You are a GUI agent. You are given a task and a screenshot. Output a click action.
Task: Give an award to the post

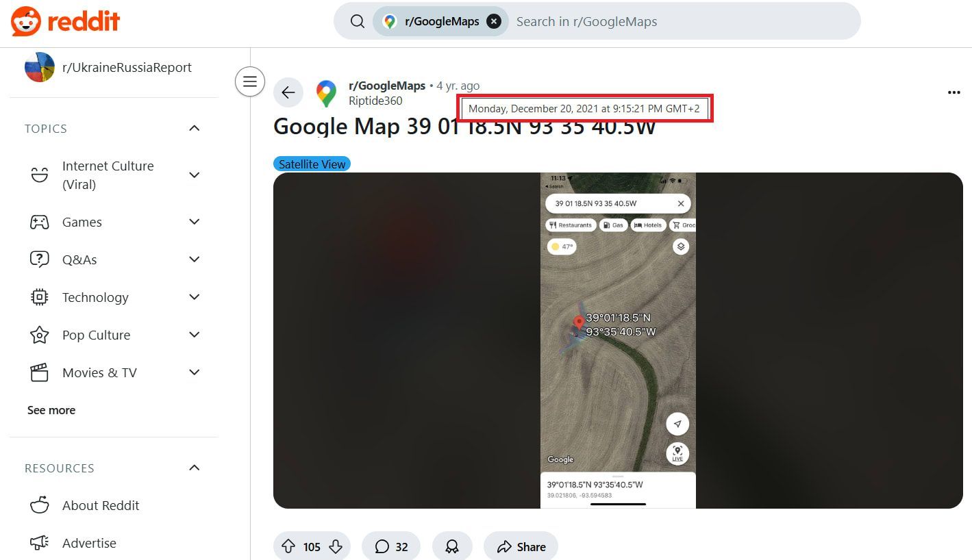tap(452, 546)
